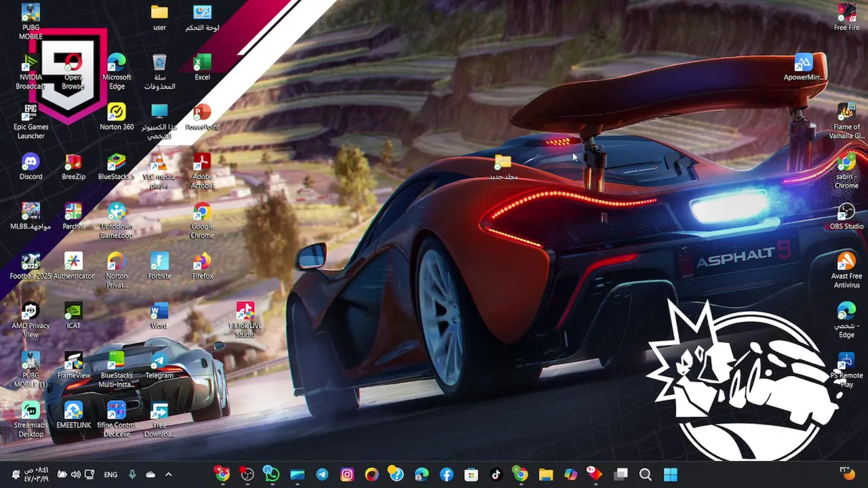The image size is (868, 488).
Task: Select the Google Chrome desktop shortcut
Action: (x=202, y=220)
